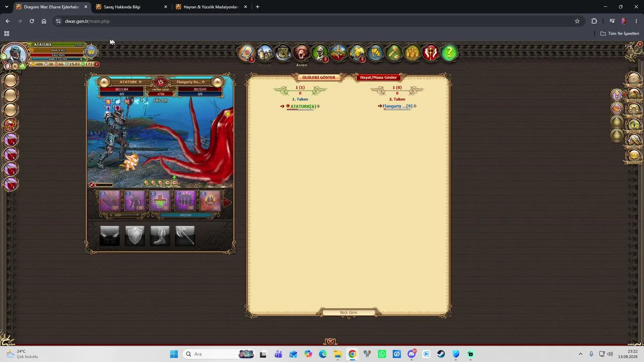This screenshot has height=362, width=644.
Task: Open Tüm Yer İşaretleri bookmarks folder
Action: (x=620, y=34)
